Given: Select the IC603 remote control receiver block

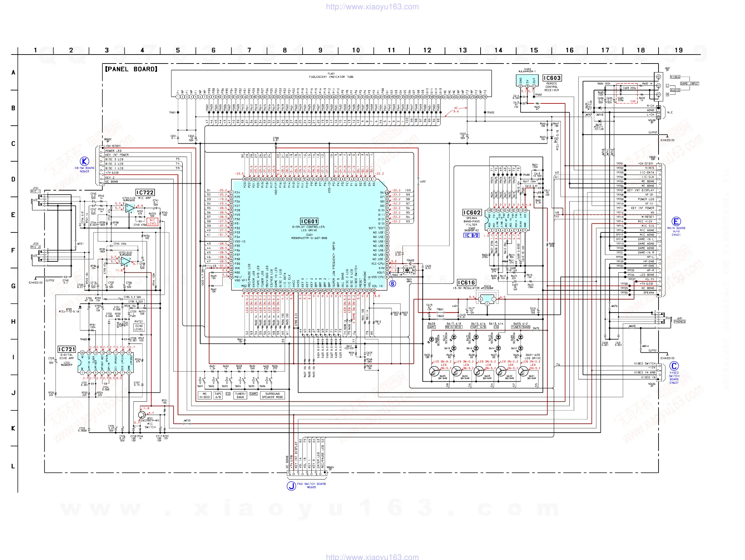Looking at the screenshot, I should pyautogui.click(x=527, y=81).
